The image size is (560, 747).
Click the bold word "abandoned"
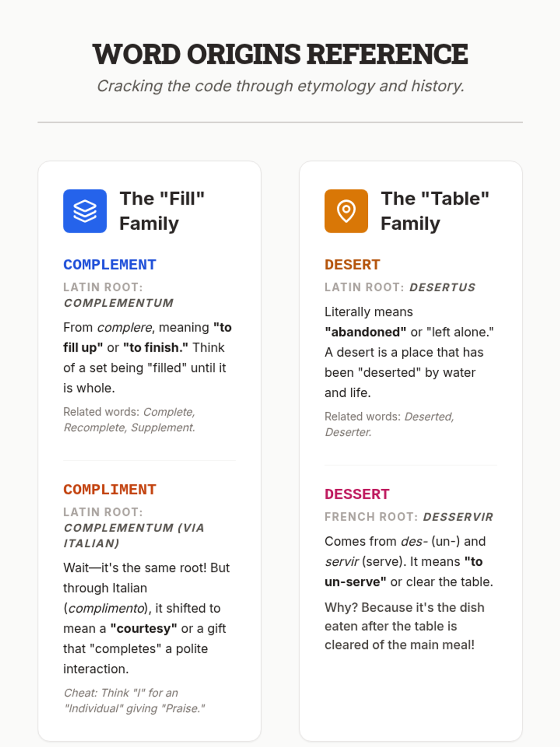click(x=365, y=332)
